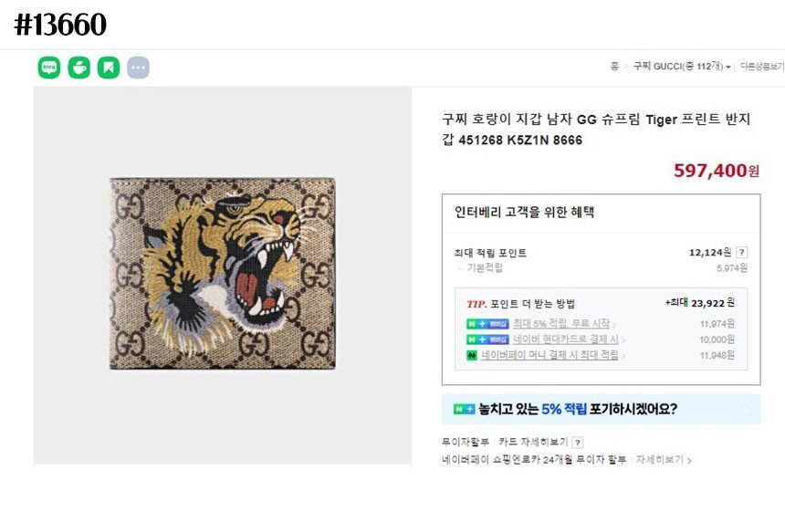
Task: Open 다른상품보기 at top right
Action: tap(761, 67)
